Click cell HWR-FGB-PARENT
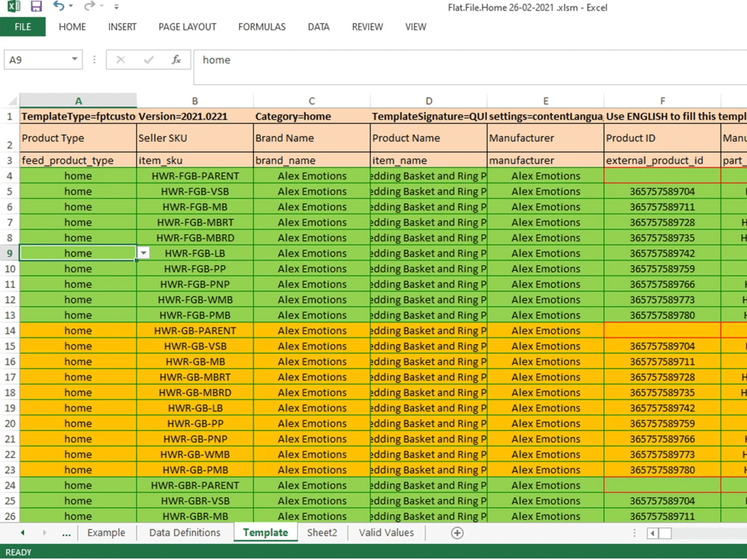This screenshot has width=747, height=560. (x=195, y=175)
